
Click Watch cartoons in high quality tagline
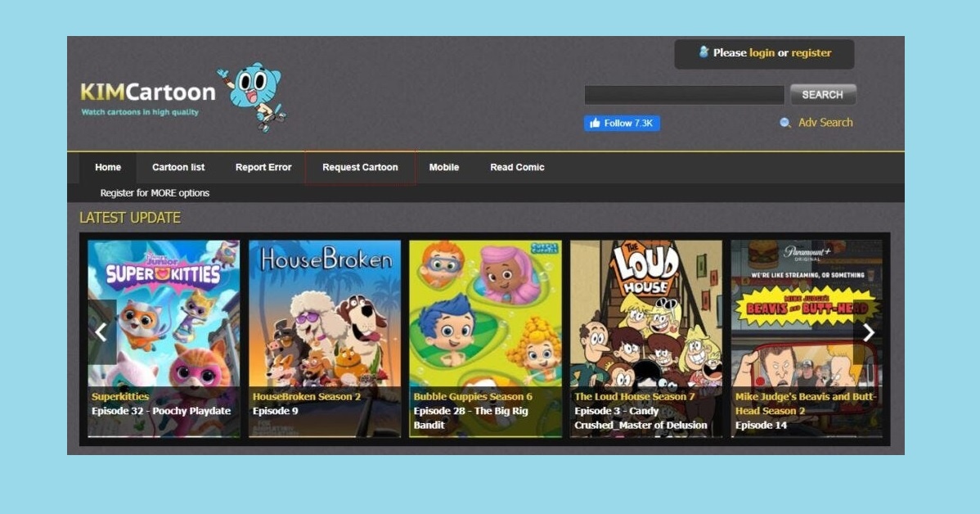tap(140, 112)
